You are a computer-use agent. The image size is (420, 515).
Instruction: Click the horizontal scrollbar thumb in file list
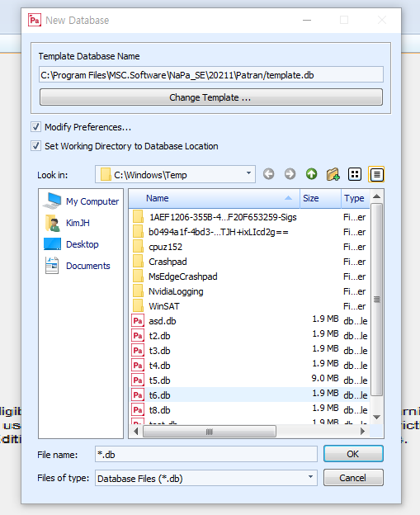[x=210, y=432]
